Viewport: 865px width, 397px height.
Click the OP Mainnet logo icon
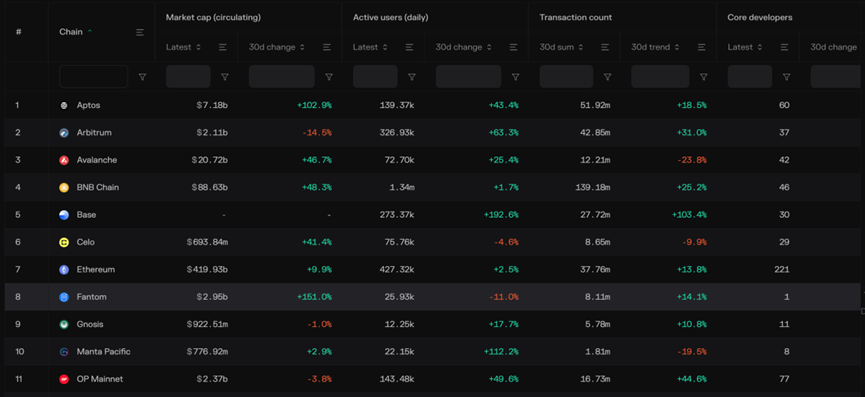click(x=64, y=379)
